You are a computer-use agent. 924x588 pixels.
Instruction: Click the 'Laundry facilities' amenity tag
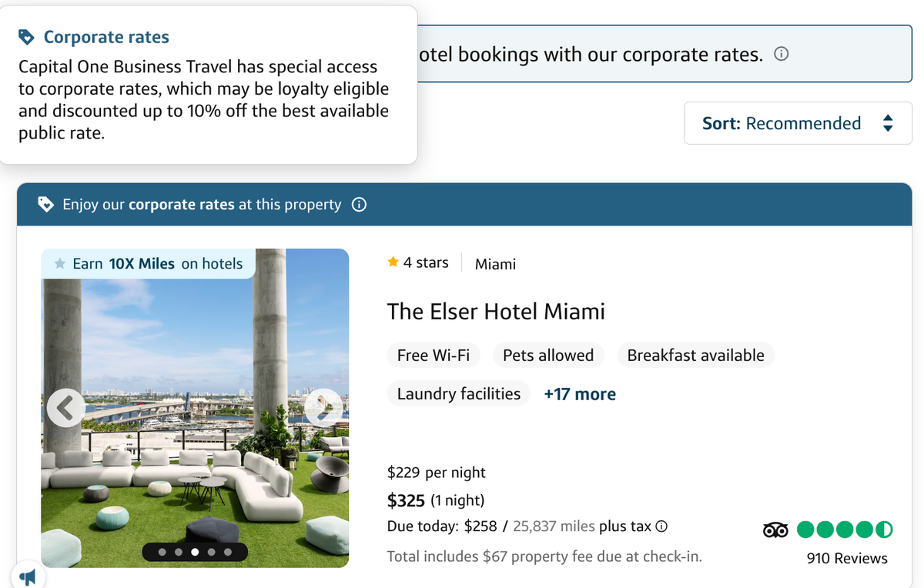pyautogui.click(x=459, y=394)
